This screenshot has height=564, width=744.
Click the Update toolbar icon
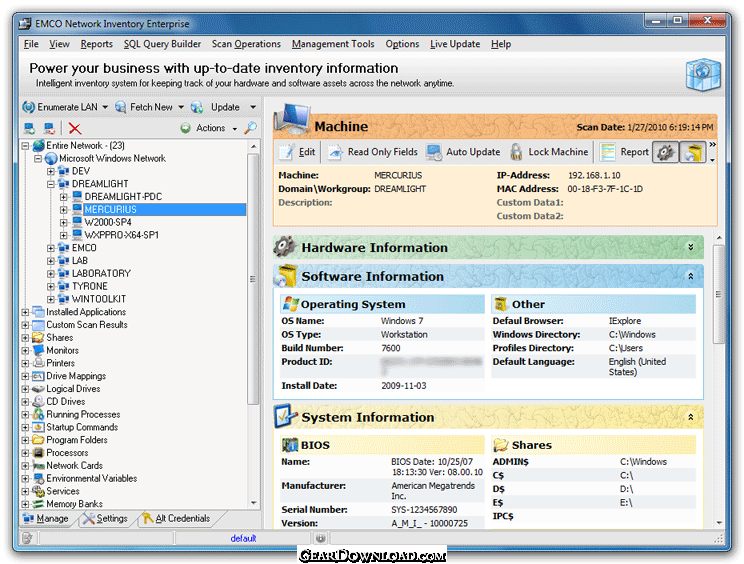click(197, 107)
